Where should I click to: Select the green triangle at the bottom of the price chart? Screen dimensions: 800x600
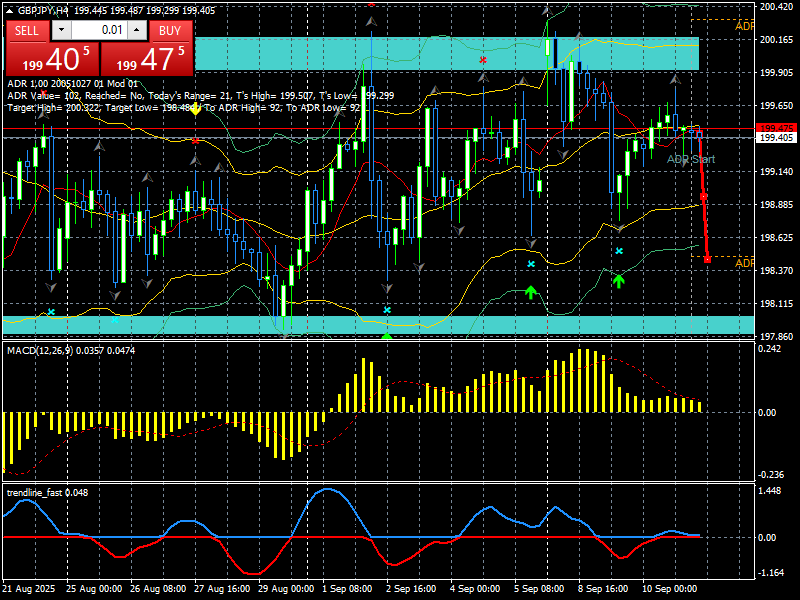pos(387,336)
